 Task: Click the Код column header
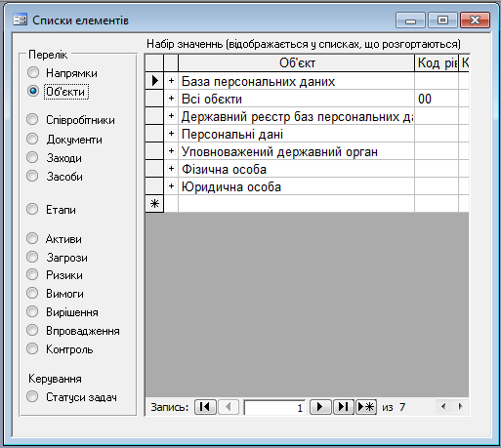[437, 63]
